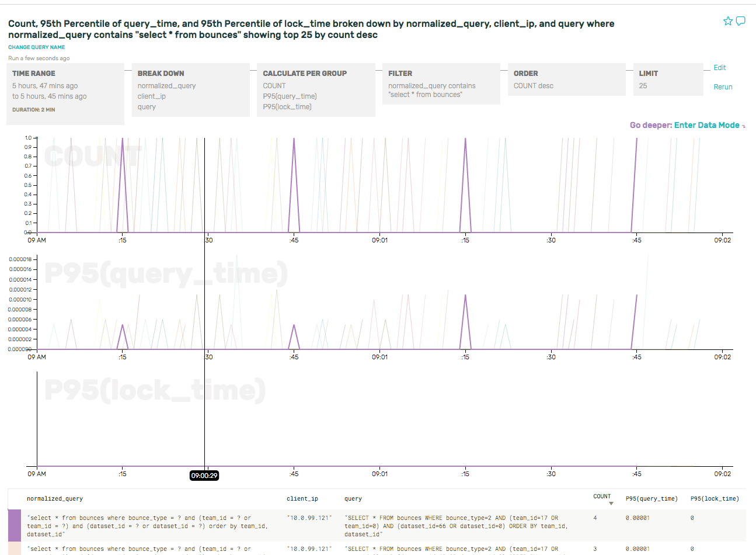Open the ORDER panel set to COUNT desc
This screenshot has width=756, height=555.
pyautogui.click(x=566, y=82)
